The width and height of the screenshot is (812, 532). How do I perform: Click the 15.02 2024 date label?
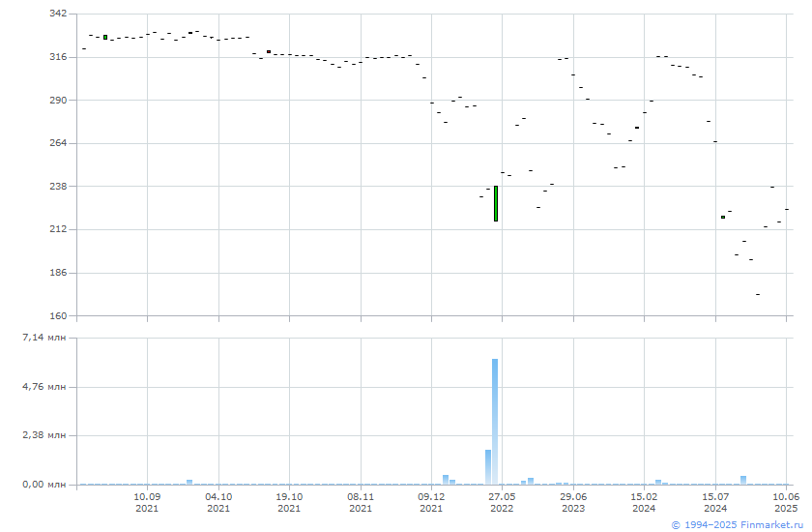[644, 502]
